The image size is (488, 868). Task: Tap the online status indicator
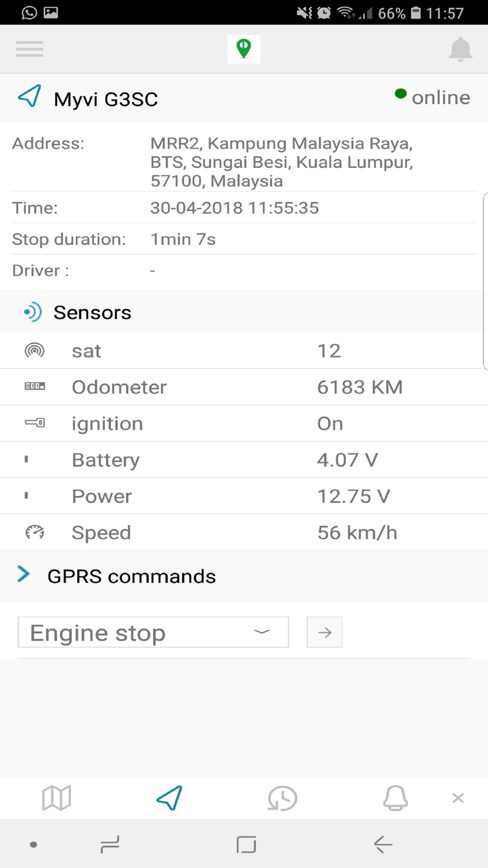point(432,97)
